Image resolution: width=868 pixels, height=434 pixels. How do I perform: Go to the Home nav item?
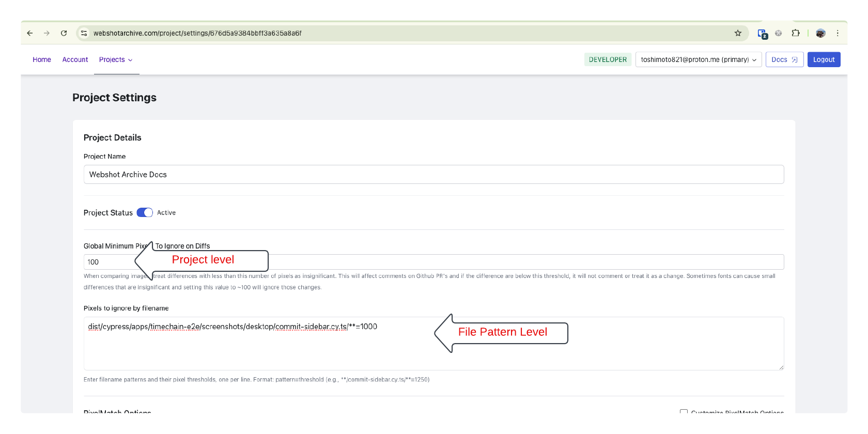(42, 60)
